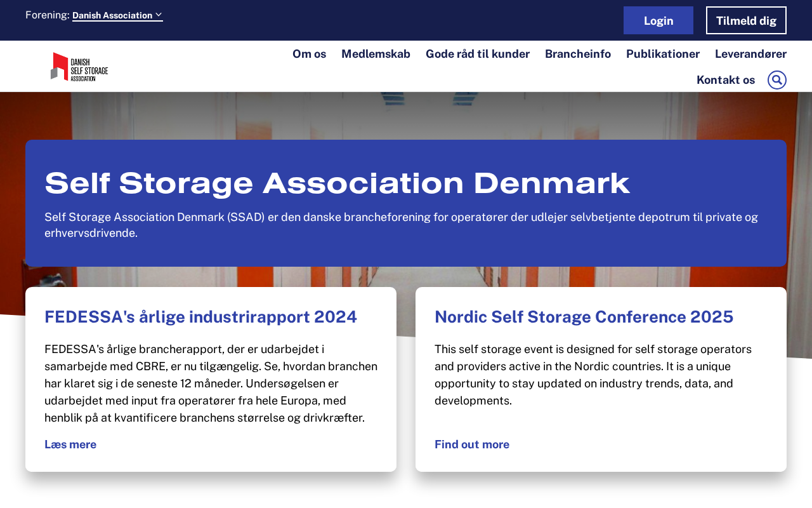Open the Om os menu
Image resolution: width=812 pixels, height=508 pixels.
pyautogui.click(x=309, y=54)
